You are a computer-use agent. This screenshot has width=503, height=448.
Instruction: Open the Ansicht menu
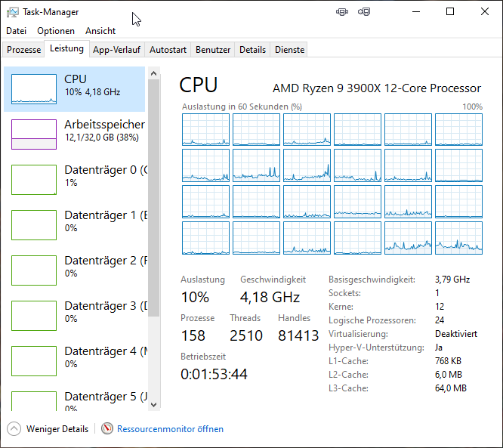pos(100,31)
